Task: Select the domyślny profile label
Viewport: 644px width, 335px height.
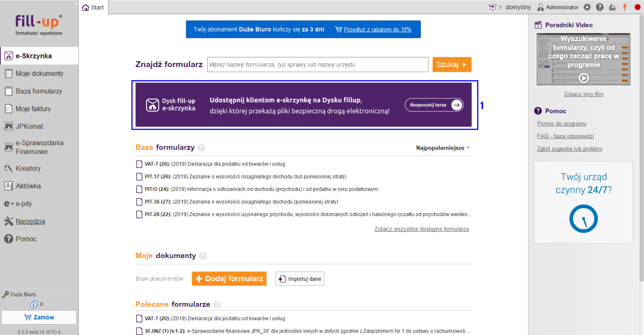Action: [518, 7]
